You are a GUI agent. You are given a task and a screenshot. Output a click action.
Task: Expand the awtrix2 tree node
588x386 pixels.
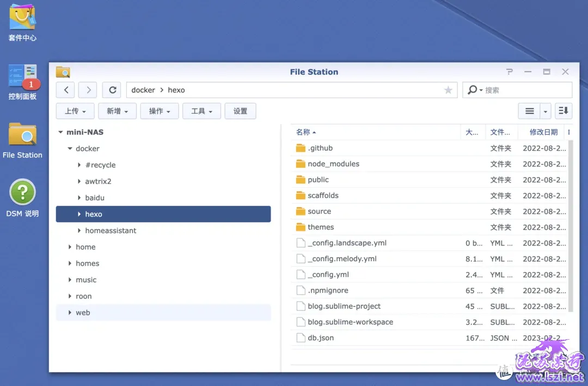79,181
